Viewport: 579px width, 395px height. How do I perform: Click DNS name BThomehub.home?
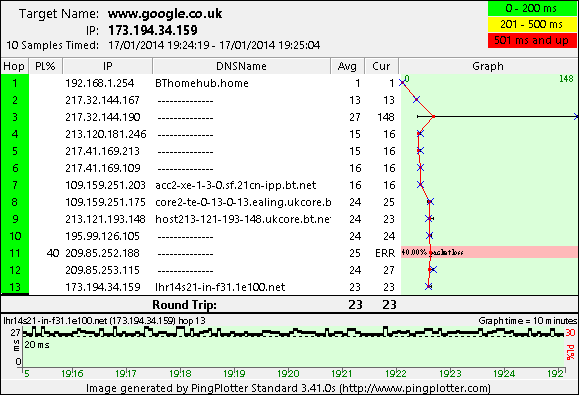tap(202, 83)
